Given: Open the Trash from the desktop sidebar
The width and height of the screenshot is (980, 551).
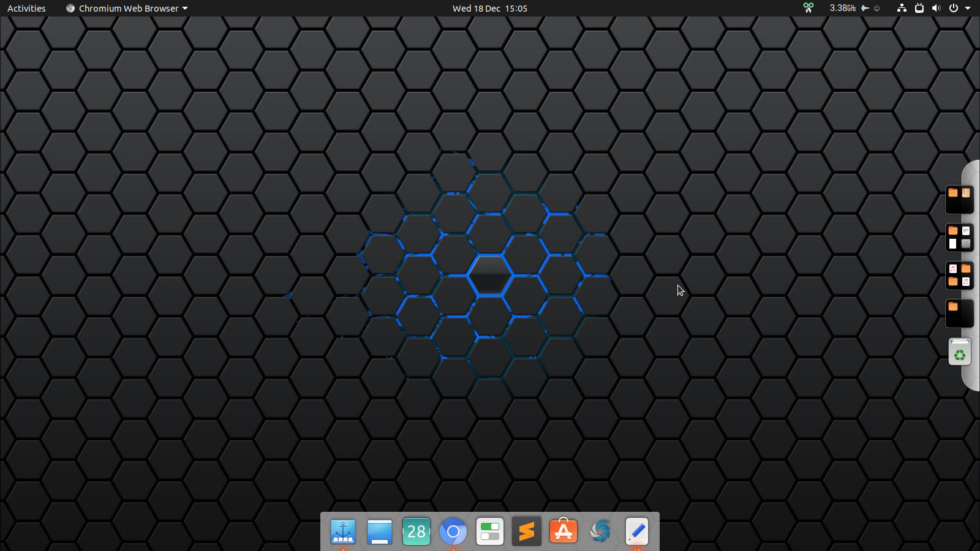Looking at the screenshot, I should (959, 352).
